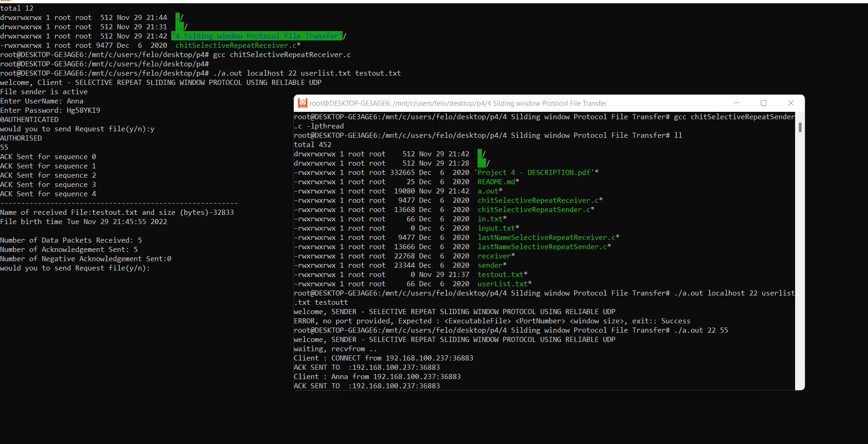Click 'waiting, recvfrom ..' line
868x444 pixels.
(x=335, y=349)
